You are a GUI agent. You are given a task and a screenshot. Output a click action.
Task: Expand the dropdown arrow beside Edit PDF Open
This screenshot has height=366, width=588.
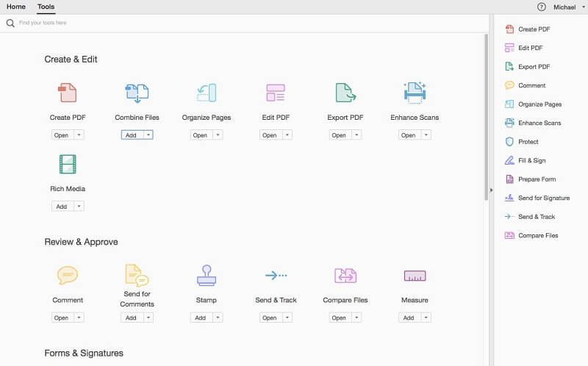[287, 135]
